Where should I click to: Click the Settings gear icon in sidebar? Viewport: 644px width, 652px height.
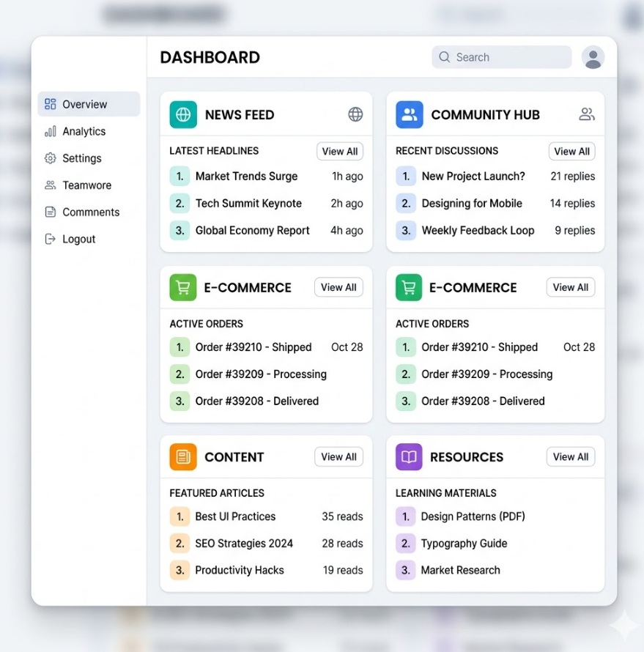[x=50, y=158]
